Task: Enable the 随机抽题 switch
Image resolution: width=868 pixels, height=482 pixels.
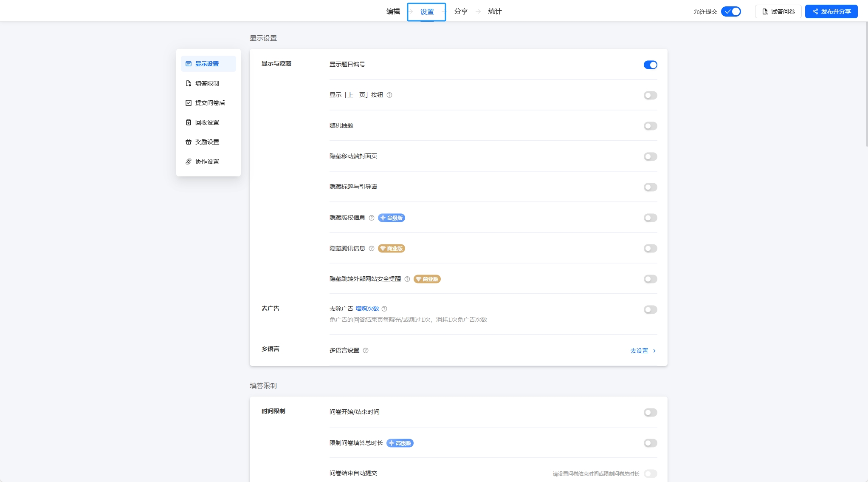Action: (x=650, y=126)
